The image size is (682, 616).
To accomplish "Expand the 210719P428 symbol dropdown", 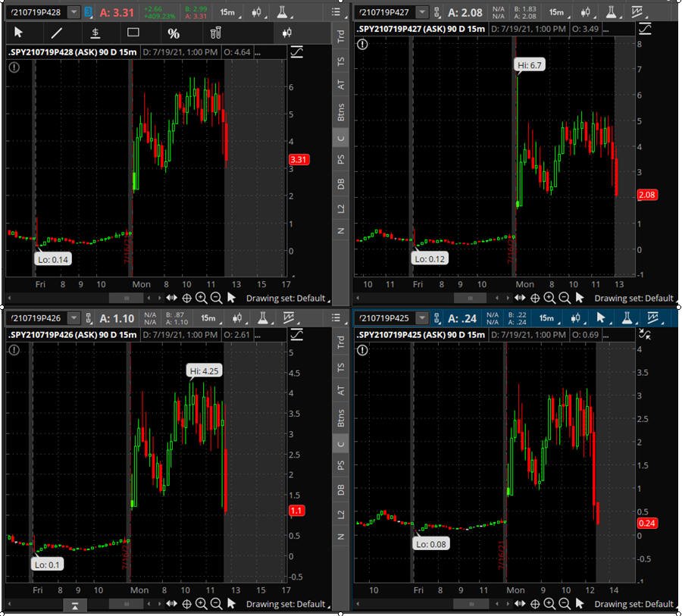I will click(x=74, y=12).
